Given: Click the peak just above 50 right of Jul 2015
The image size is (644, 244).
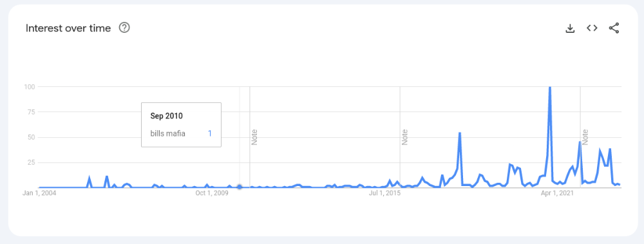Looking at the screenshot, I should coord(460,133).
